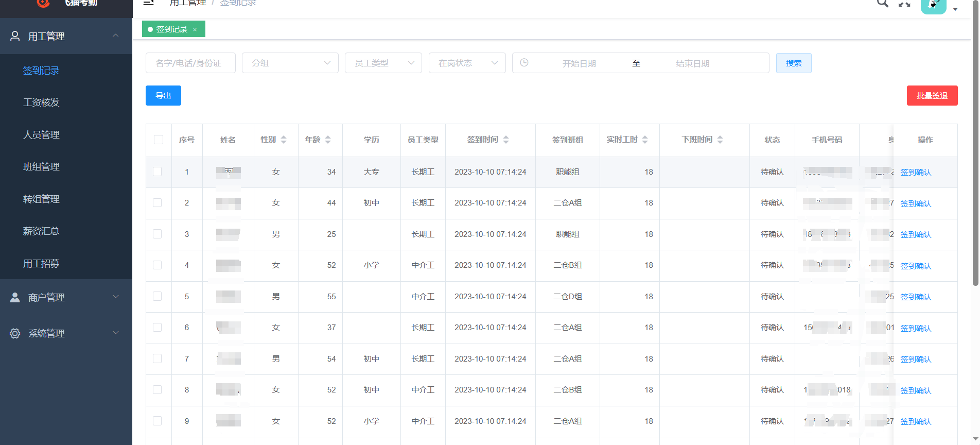Open the avatar dropdown caret
Image resolution: width=980 pixels, height=445 pixels.
click(955, 9)
